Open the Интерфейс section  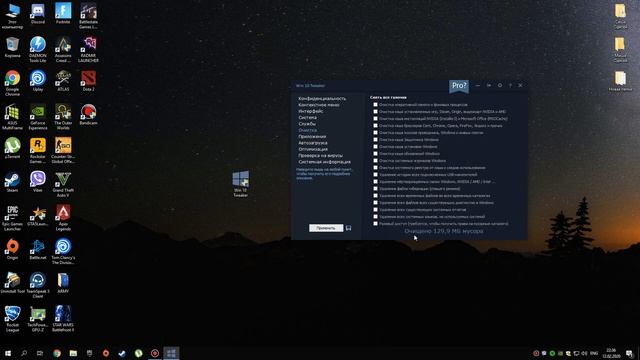(311, 111)
